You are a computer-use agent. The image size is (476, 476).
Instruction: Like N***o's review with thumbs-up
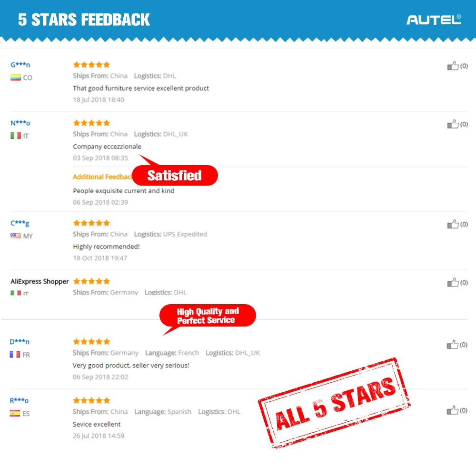(453, 124)
